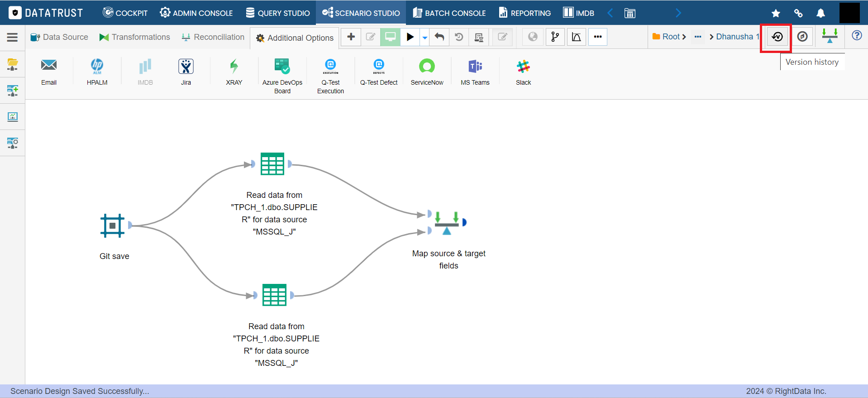Expand the run options dropdown arrow
Viewport: 868px width, 398px height.
[424, 37]
